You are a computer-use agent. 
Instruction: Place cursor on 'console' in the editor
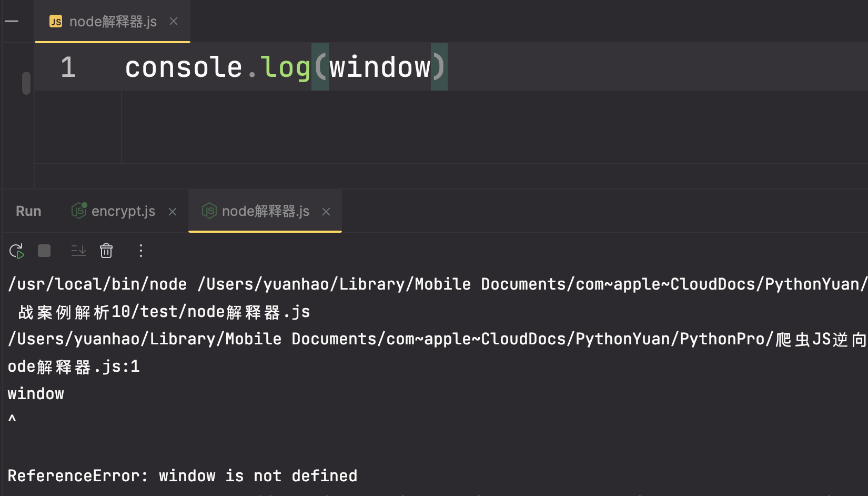[x=184, y=67]
